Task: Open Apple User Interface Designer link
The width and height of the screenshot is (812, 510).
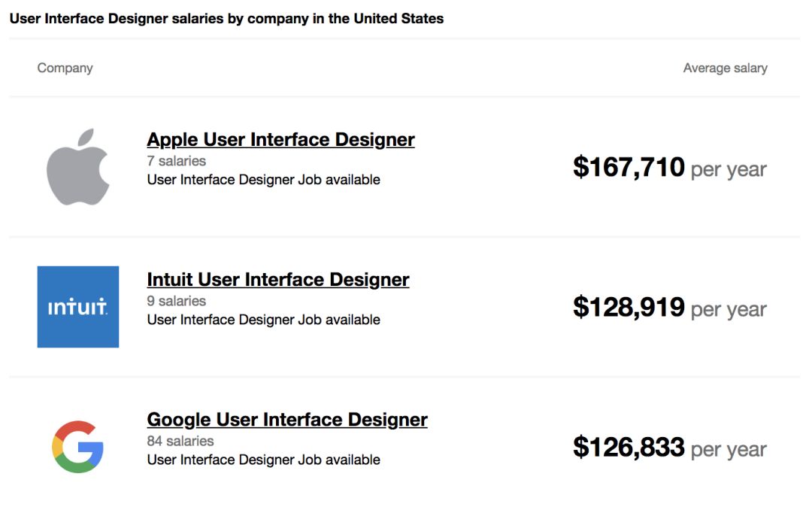Action: coord(280,140)
